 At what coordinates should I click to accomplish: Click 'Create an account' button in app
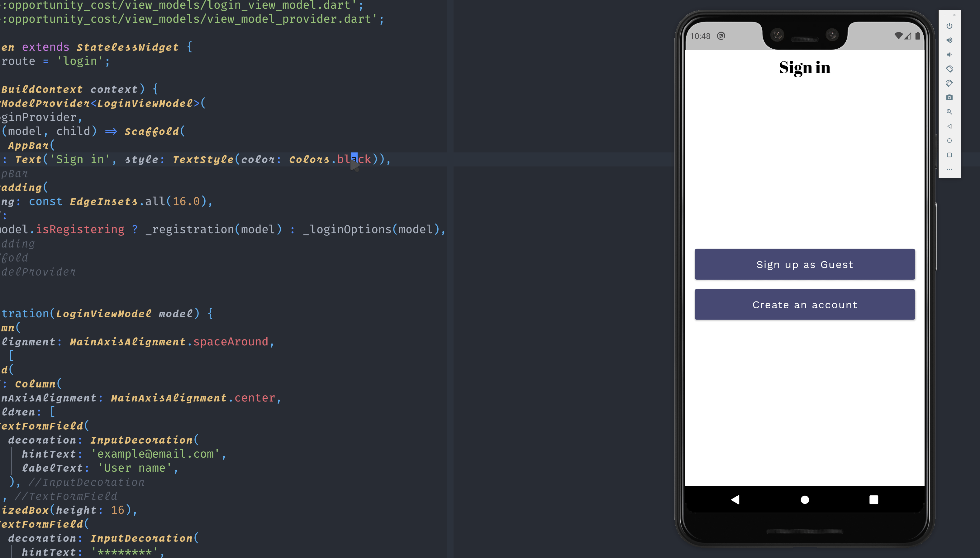point(805,305)
